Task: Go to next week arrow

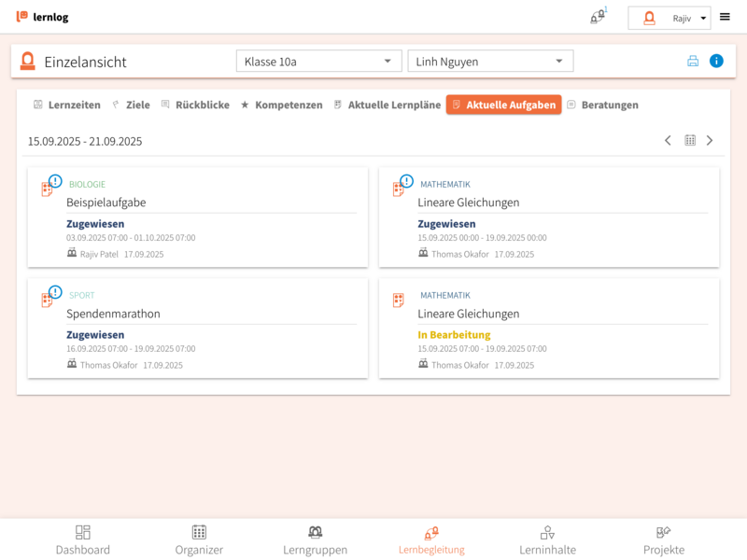Action: 710,141
